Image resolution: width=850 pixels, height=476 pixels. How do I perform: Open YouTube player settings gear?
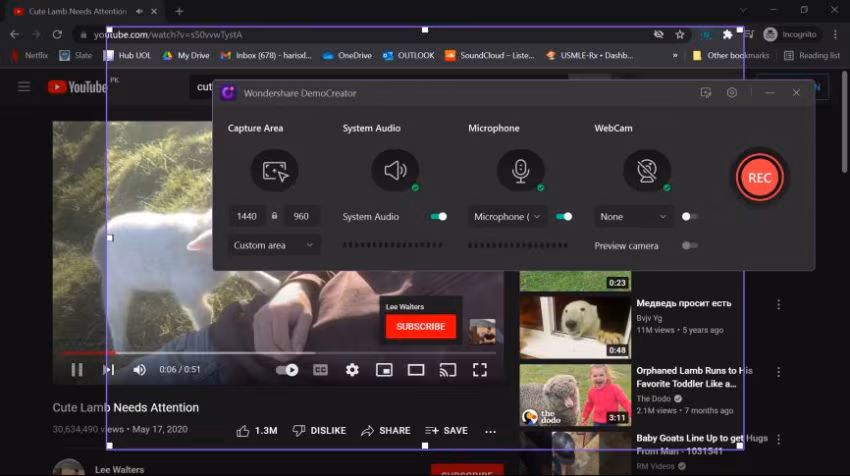(x=352, y=370)
